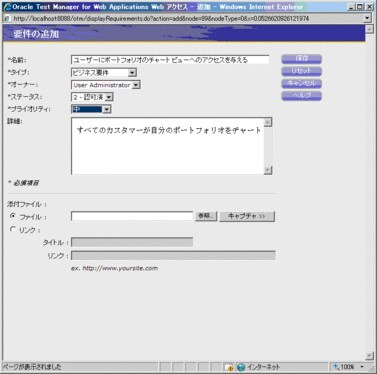Click the ヘルプ button
This screenshot has width=377, height=374.
click(301, 96)
